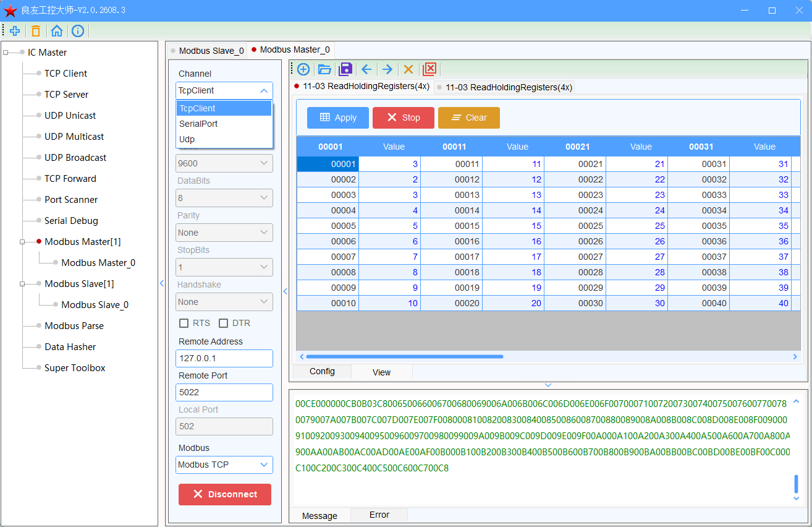Open Serial Debug in tree
The image size is (812, 527).
click(71, 221)
